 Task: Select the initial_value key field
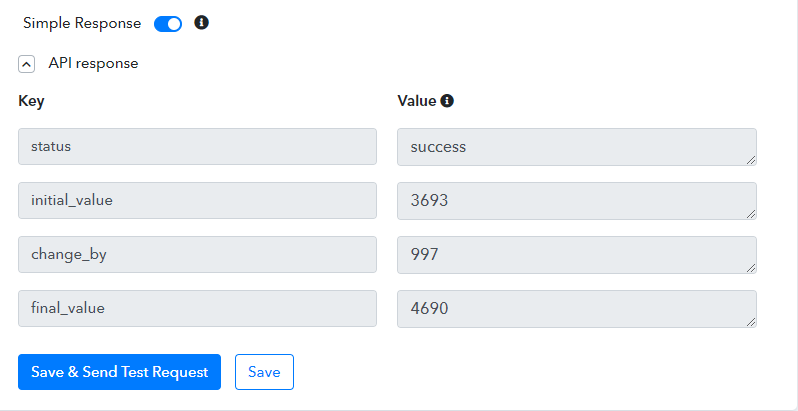pos(197,200)
